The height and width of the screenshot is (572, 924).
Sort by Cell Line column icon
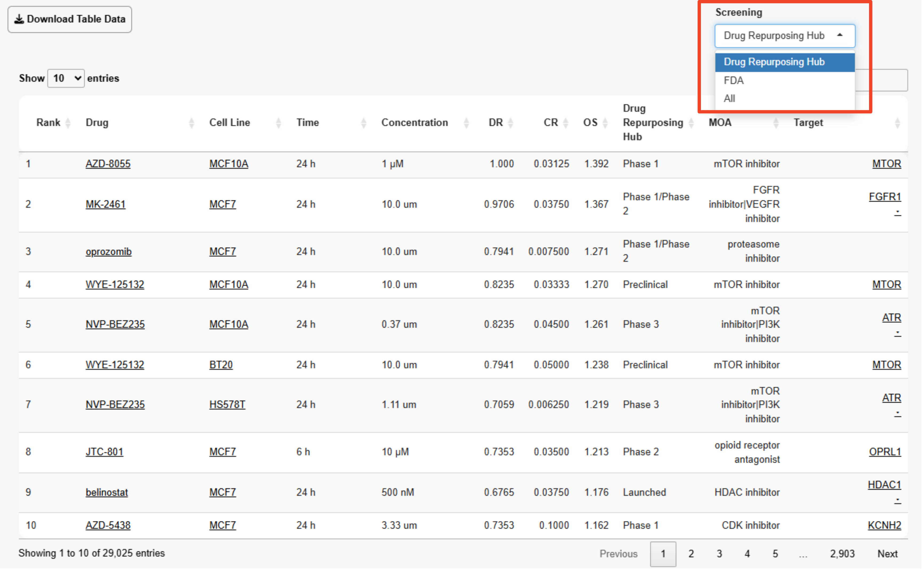point(278,123)
